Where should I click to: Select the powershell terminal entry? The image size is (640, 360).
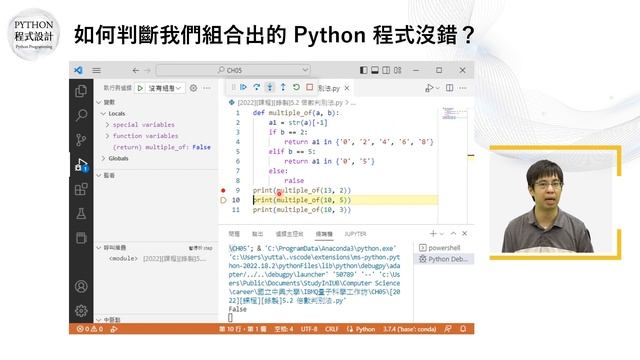[444, 248]
